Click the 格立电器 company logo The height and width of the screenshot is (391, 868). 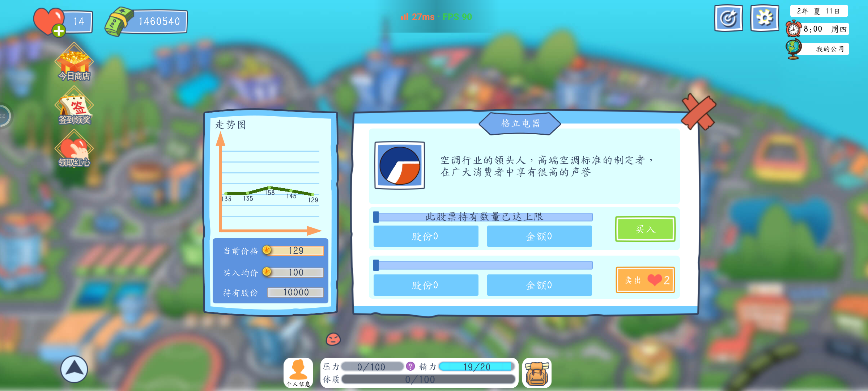(400, 165)
